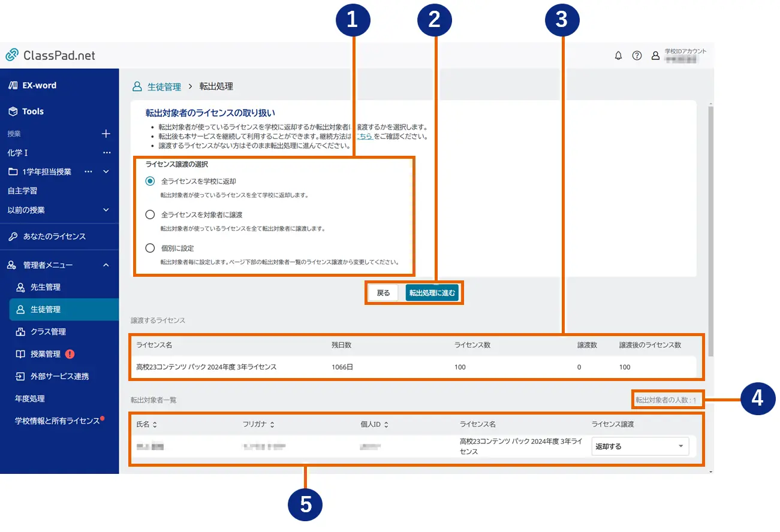Image resolution: width=780 pixels, height=532 pixels.
Task: Click the 転出処理に進む button
Action: coord(432,293)
